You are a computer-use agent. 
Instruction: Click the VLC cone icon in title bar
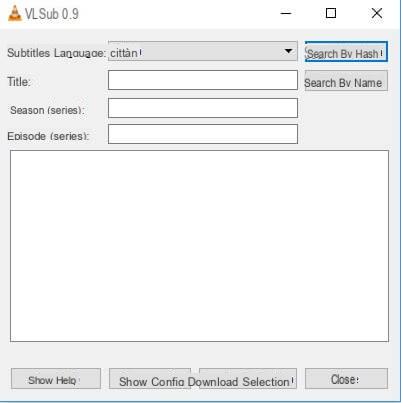(15, 13)
